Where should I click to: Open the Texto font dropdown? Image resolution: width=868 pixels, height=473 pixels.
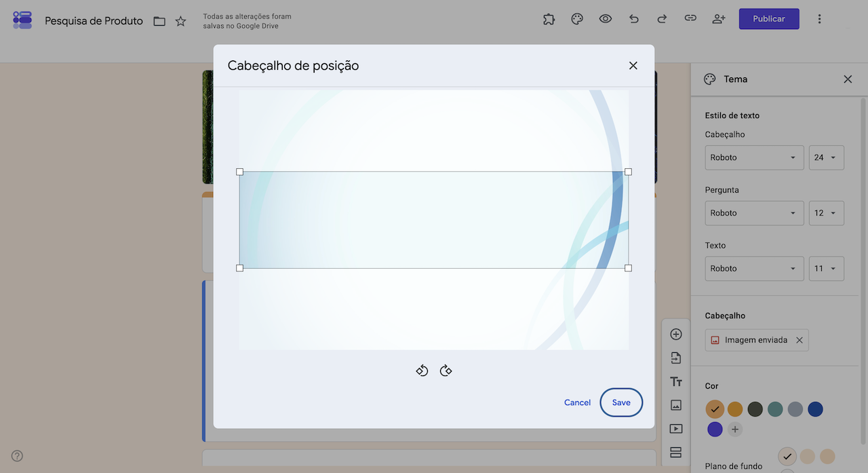point(755,269)
